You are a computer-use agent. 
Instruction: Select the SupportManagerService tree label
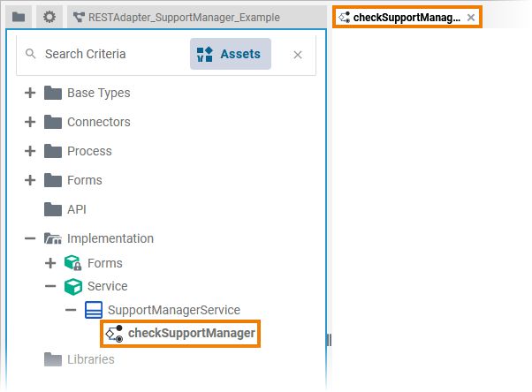(x=174, y=310)
